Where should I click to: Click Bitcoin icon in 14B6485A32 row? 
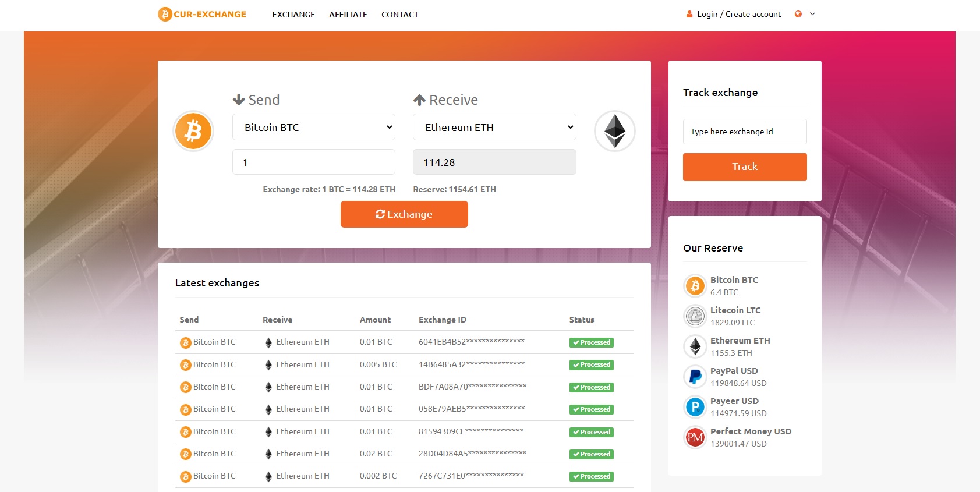pyautogui.click(x=186, y=365)
